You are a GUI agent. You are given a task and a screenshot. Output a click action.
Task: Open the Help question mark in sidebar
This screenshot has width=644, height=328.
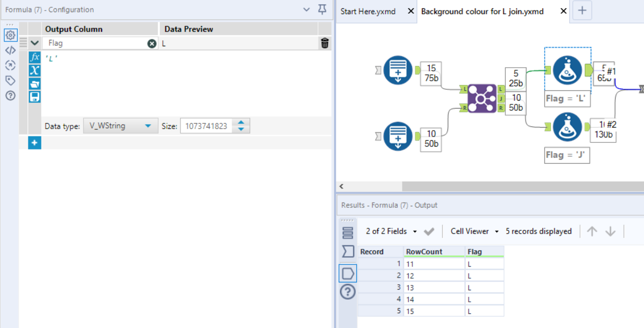pyautogui.click(x=10, y=96)
